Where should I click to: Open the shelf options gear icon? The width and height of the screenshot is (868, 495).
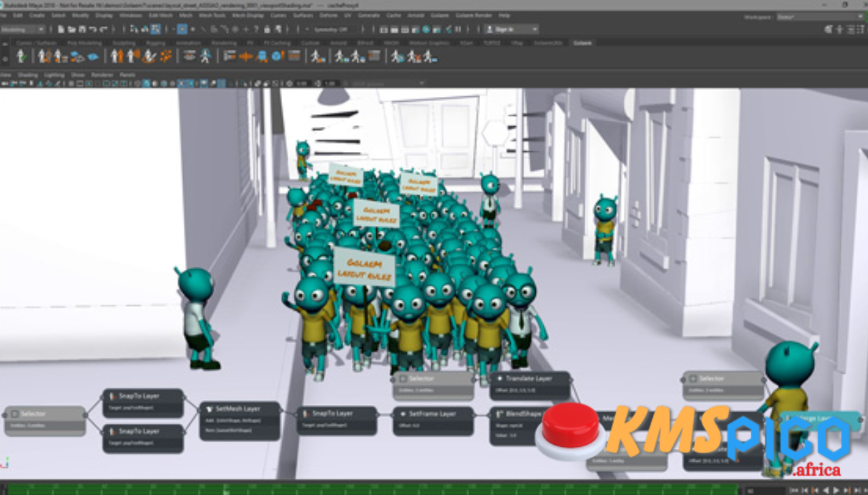point(5,59)
